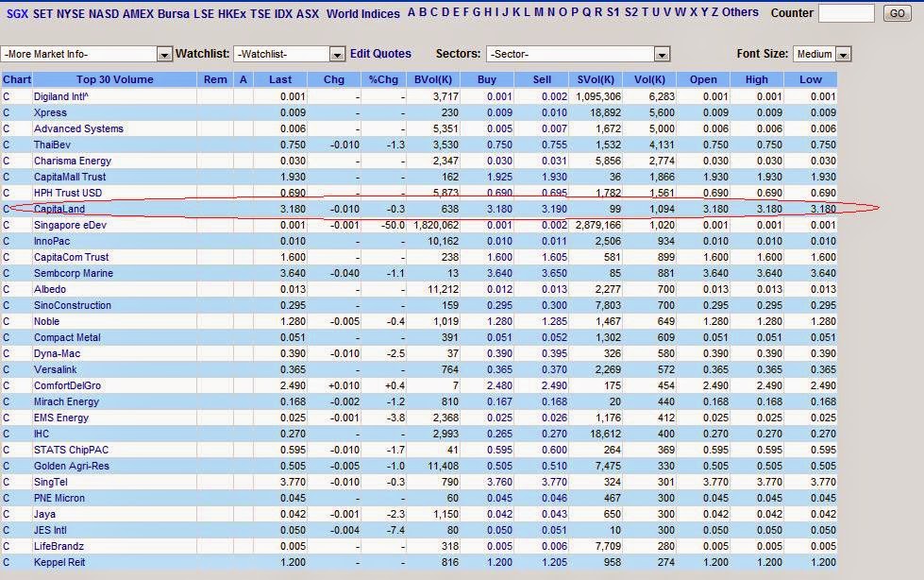Open chart C for Keppel Reit
Viewport: 924px width, 580px height.
(x=7, y=562)
